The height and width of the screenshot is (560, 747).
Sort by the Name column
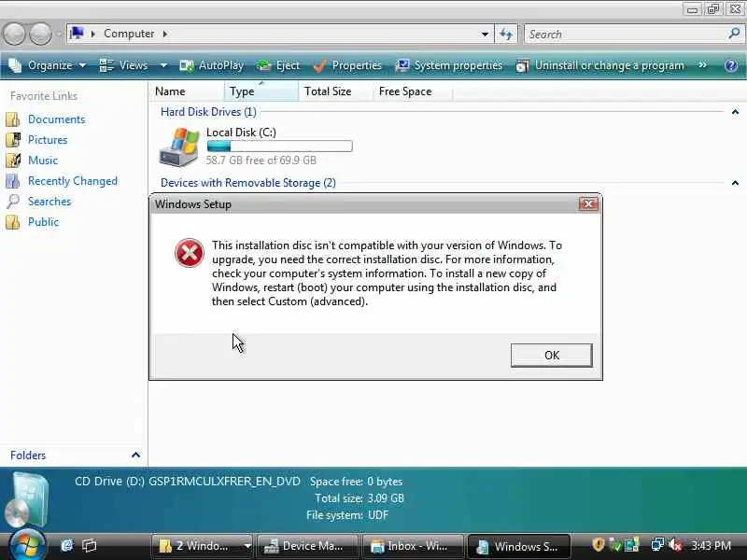(186, 91)
